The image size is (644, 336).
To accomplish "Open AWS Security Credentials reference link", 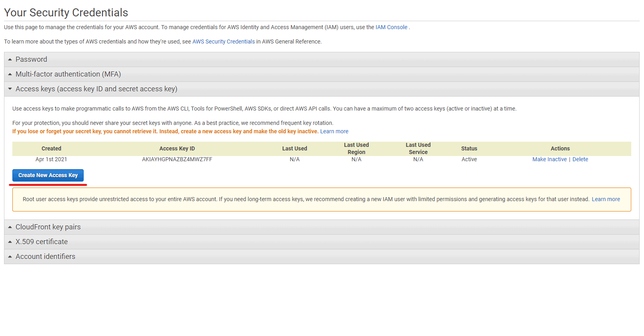I will [x=224, y=42].
